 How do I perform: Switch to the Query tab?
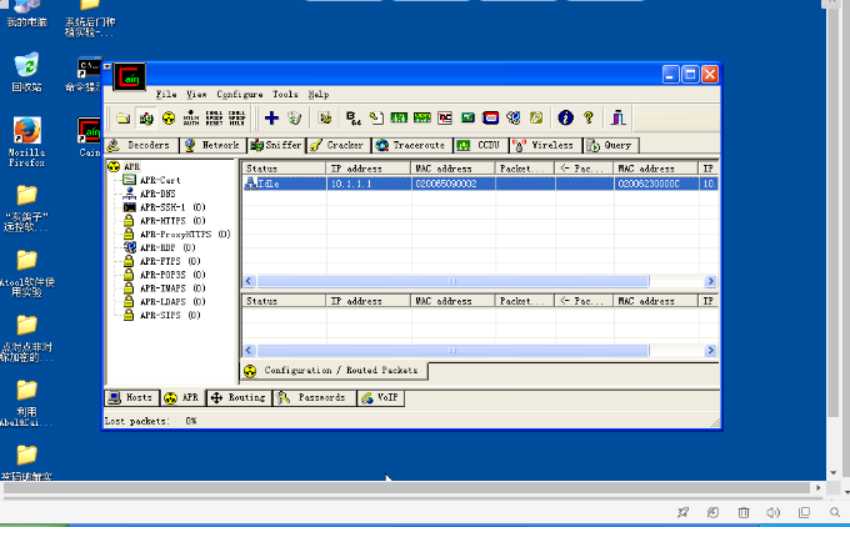point(610,145)
